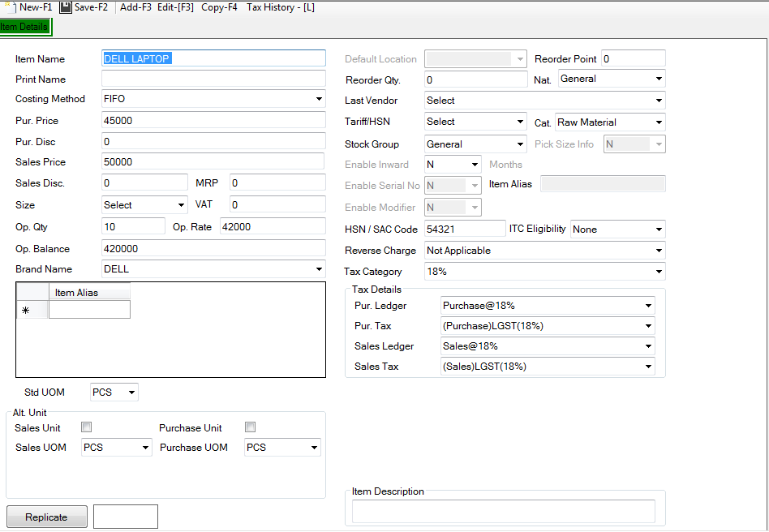The width and height of the screenshot is (769, 532).
Task: Switch to the Item Details tab
Action: (x=25, y=27)
